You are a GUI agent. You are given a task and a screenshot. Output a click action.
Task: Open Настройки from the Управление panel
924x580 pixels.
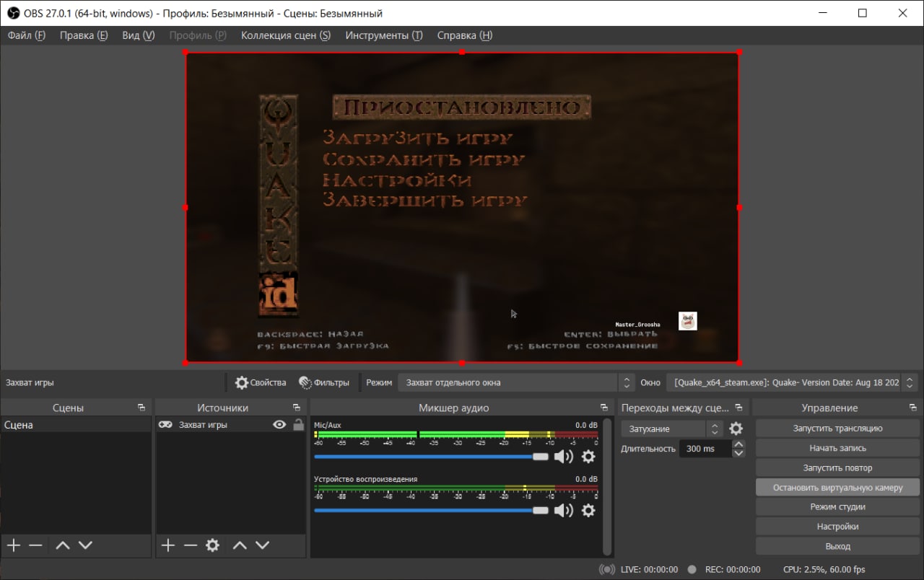coord(837,526)
